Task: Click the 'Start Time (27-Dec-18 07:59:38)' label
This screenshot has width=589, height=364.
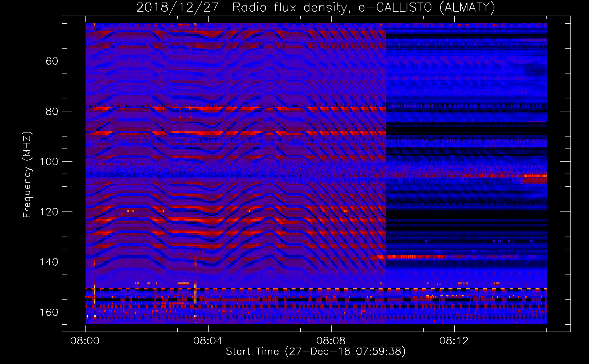Action: [x=316, y=352]
